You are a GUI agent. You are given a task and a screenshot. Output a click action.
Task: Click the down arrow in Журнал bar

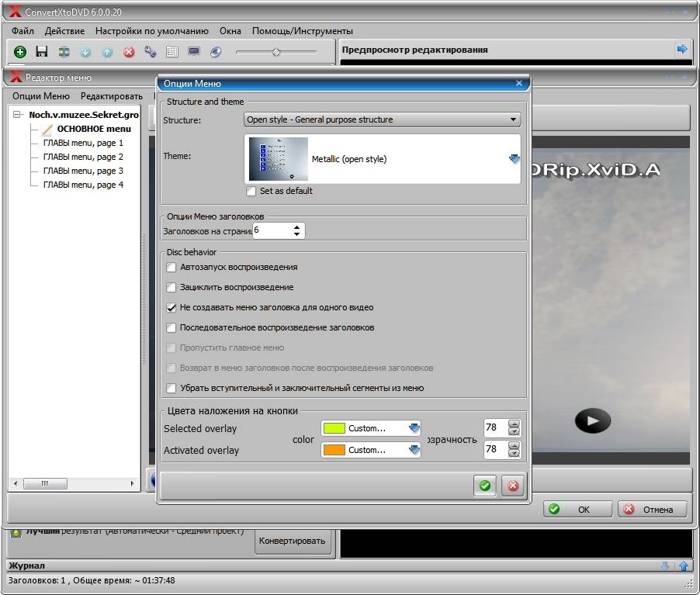point(665,566)
